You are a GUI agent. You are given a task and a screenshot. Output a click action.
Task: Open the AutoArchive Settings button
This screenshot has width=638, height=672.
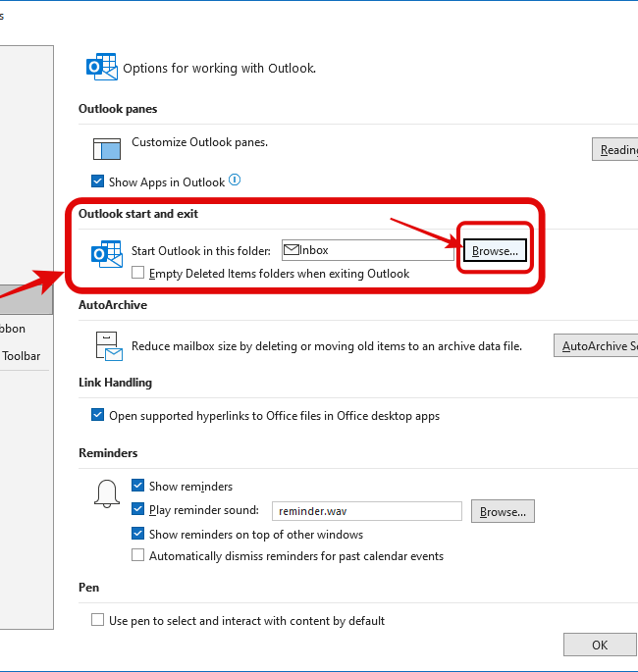(596, 345)
